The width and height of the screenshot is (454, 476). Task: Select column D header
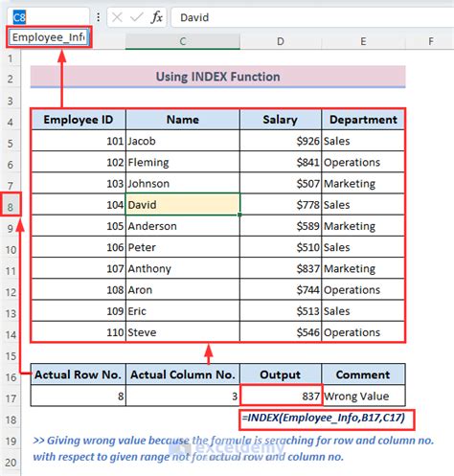[281, 41]
